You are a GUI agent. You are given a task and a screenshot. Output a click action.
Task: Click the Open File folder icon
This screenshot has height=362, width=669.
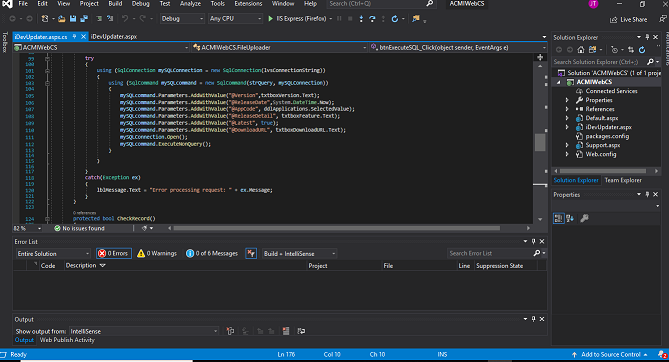coord(62,19)
